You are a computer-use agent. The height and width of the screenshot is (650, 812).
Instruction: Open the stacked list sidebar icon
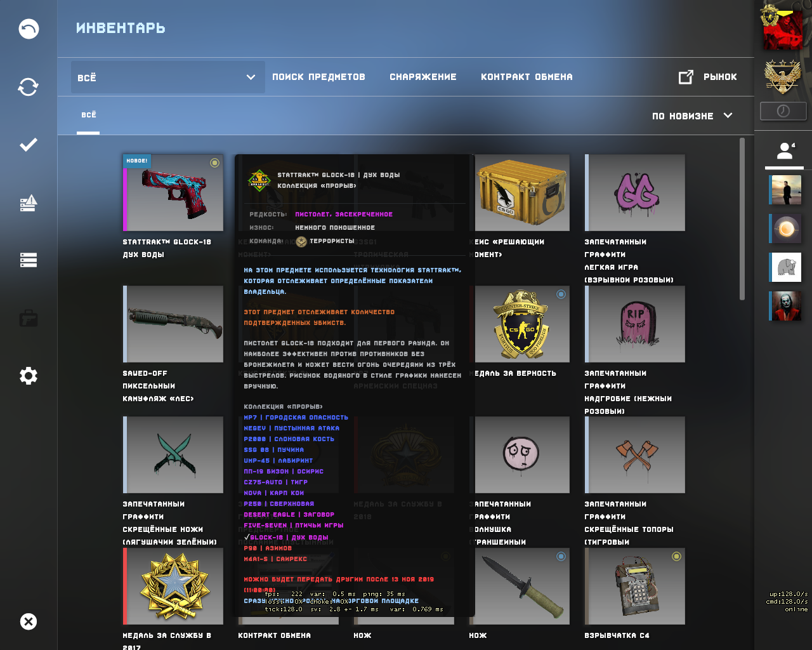click(29, 260)
